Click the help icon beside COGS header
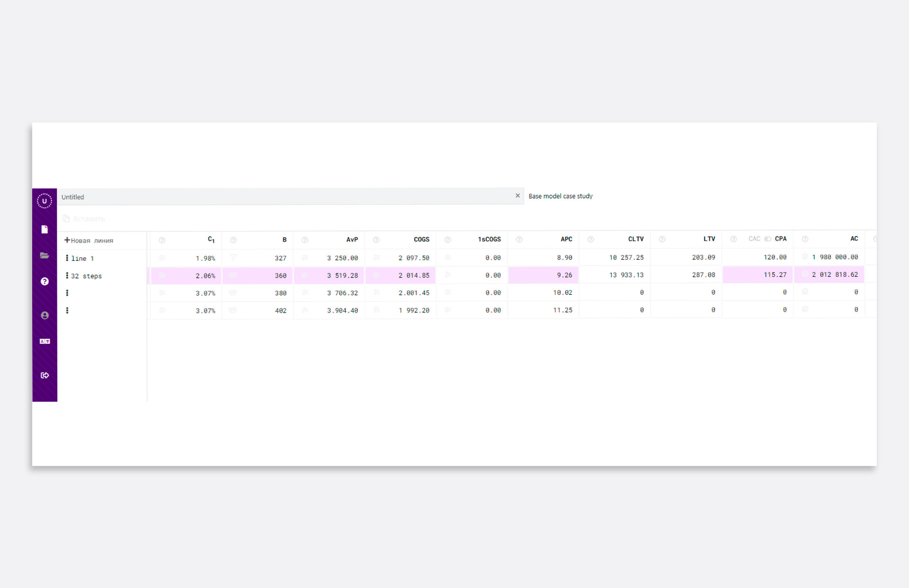 point(376,240)
